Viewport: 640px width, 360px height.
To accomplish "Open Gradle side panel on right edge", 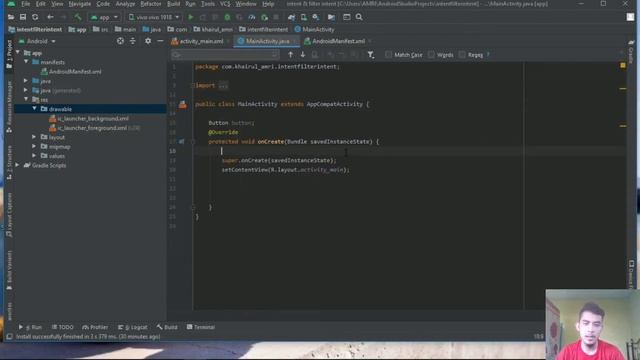I will click(631, 51).
